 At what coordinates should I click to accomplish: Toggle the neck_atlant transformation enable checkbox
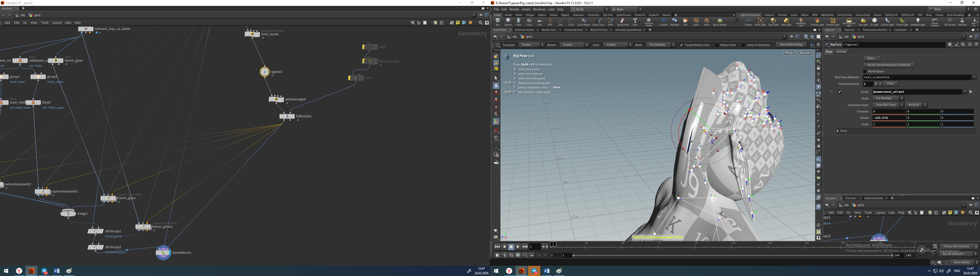(840, 92)
